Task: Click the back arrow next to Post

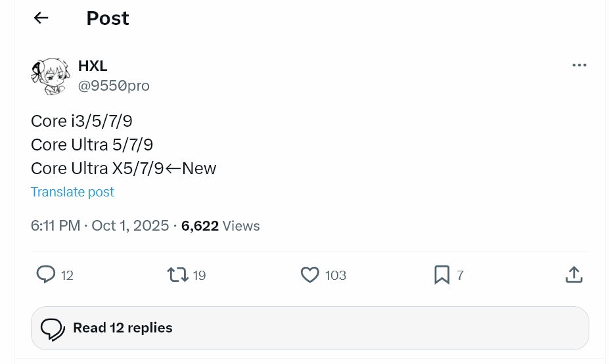Action: click(x=41, y=18)
